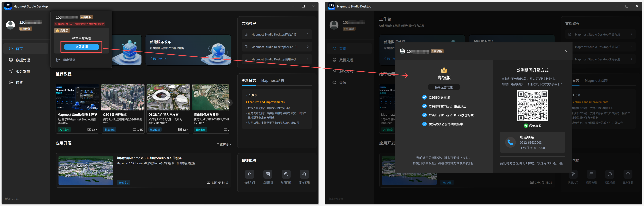Click the 视频教程 quick help icon, left window
644x206 pixels.
pos(268,174)
